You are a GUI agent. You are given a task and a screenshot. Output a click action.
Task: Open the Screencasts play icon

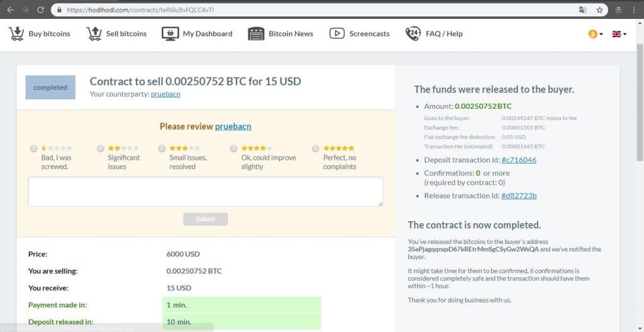(x=337, y=34)
